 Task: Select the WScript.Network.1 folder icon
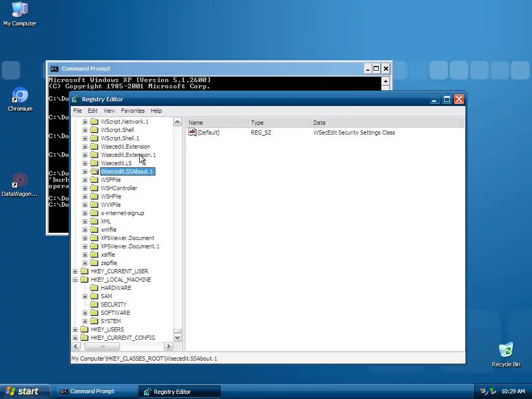[x=95, y=122]
